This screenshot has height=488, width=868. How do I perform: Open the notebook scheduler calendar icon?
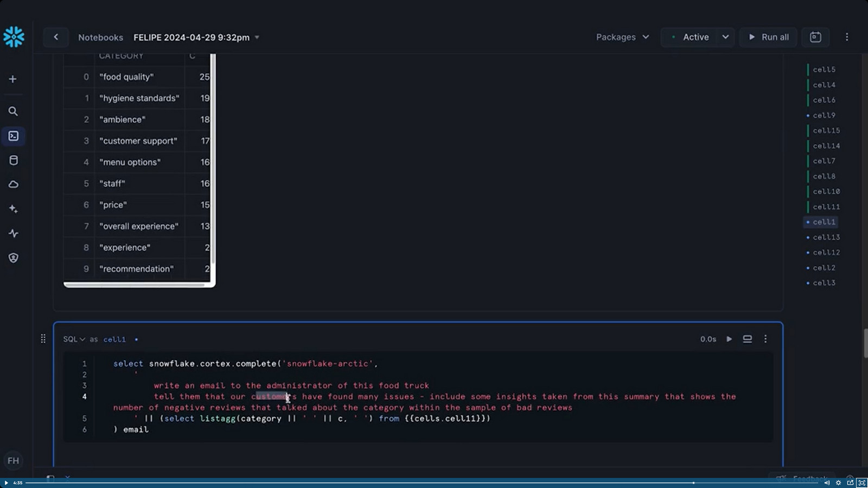[x=815, y=37]
